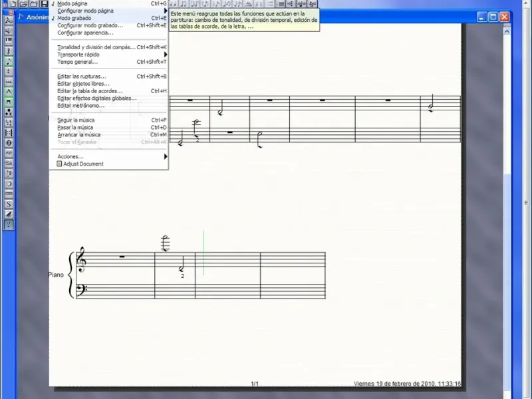Click the date footer text Viernes 19 de febrero

407,384
